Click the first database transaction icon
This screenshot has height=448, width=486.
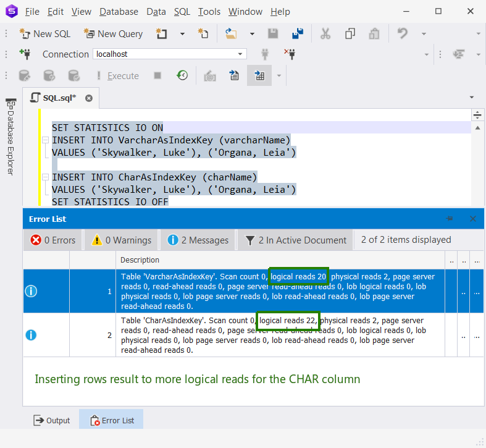click(25, 75)
